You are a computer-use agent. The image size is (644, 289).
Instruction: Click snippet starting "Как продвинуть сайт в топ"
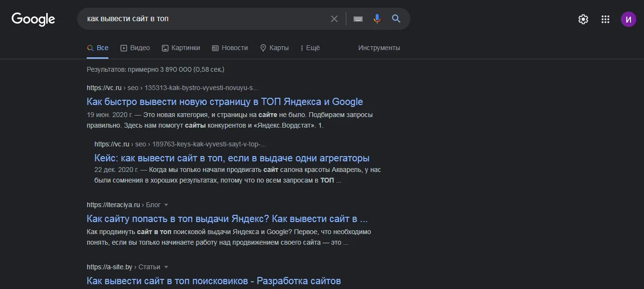pos(229,237)
